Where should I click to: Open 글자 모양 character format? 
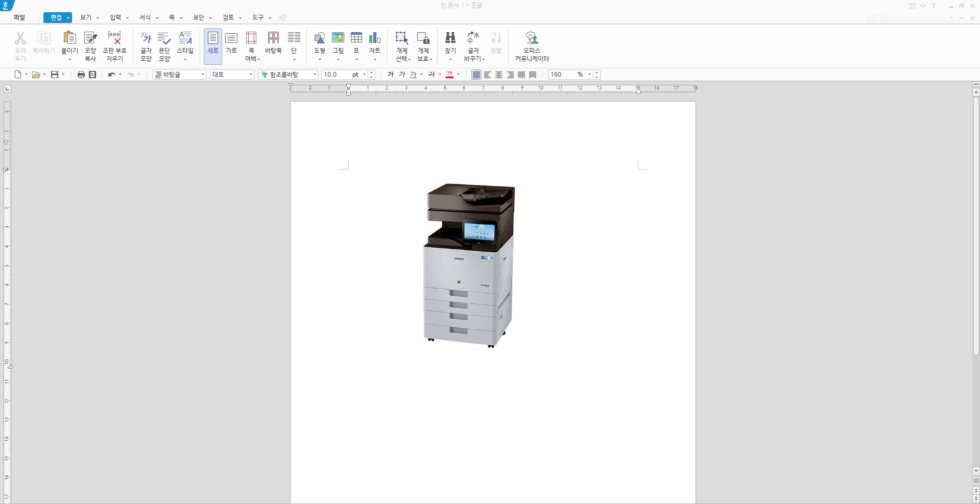pos(146,46)
